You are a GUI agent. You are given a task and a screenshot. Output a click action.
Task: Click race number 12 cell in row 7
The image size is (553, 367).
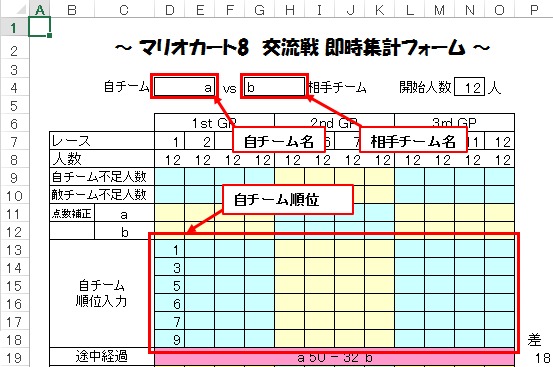(499, 141)
